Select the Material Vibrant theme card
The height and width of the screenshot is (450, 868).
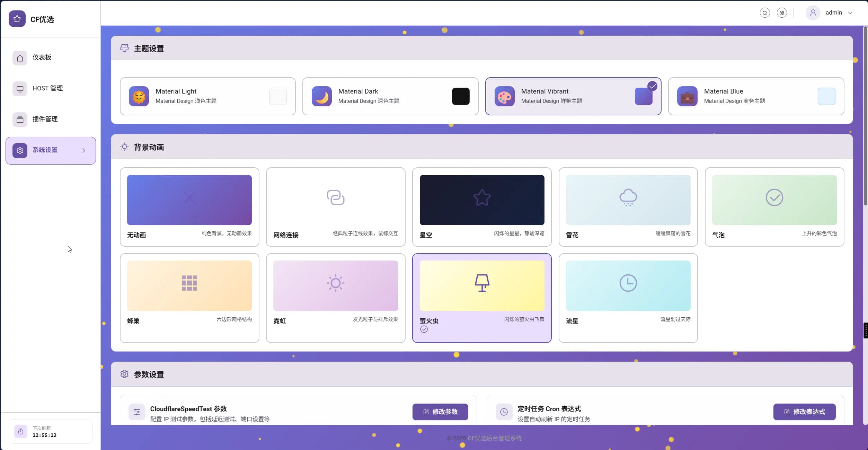pos(573,96)
